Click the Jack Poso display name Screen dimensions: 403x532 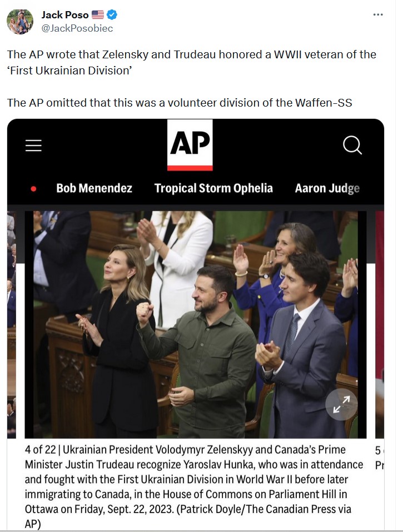click(x=65, y=14)
